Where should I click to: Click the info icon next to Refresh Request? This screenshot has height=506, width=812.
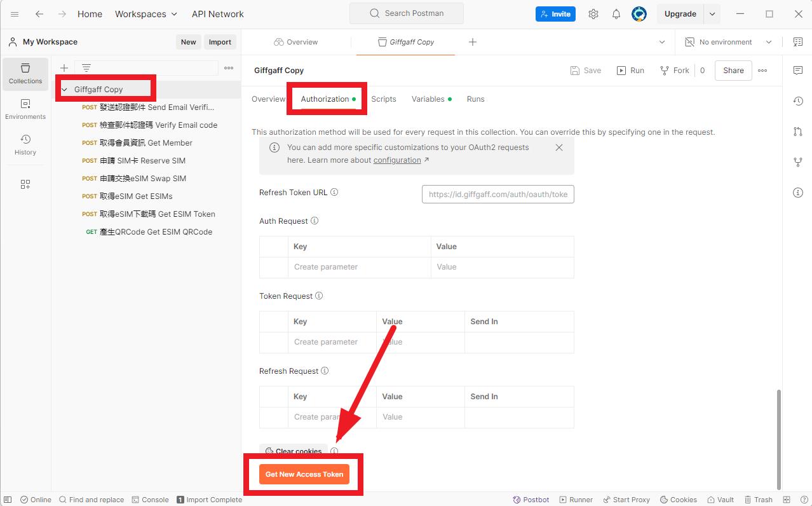click(325, 371)
